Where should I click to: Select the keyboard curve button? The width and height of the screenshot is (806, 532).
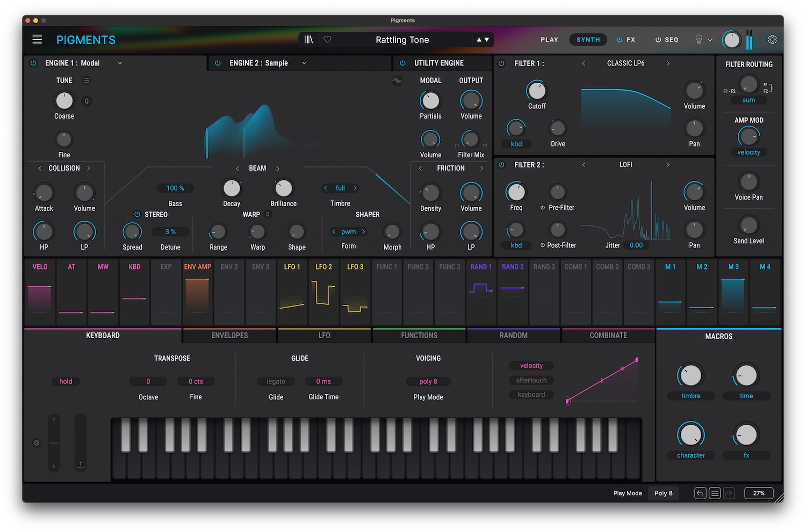(x=531, y=395)
